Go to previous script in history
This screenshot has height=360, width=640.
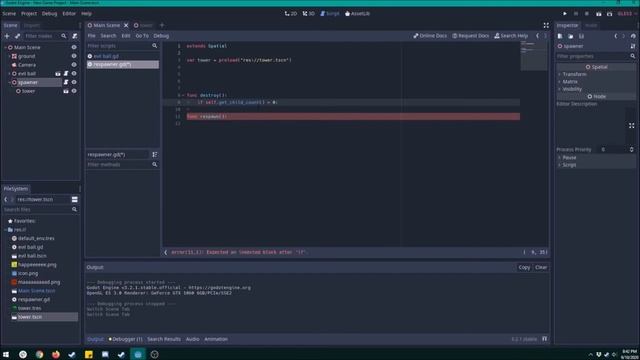tap(538, 36)
